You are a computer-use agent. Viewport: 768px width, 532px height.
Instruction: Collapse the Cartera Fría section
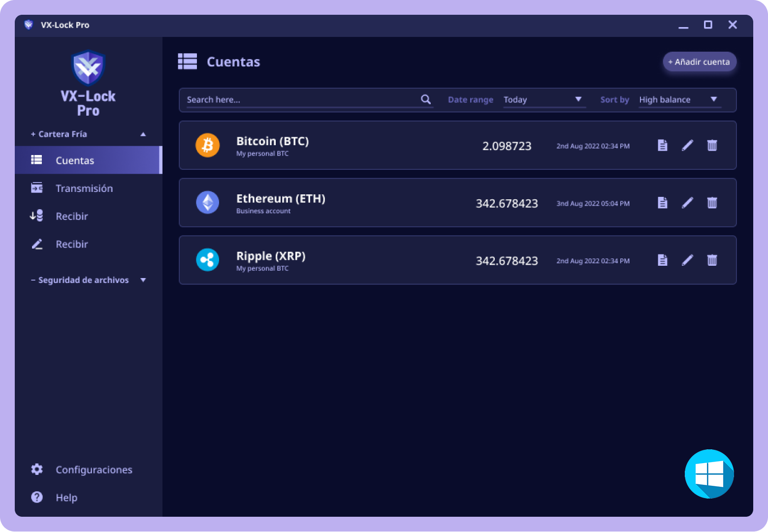(89, 134)
